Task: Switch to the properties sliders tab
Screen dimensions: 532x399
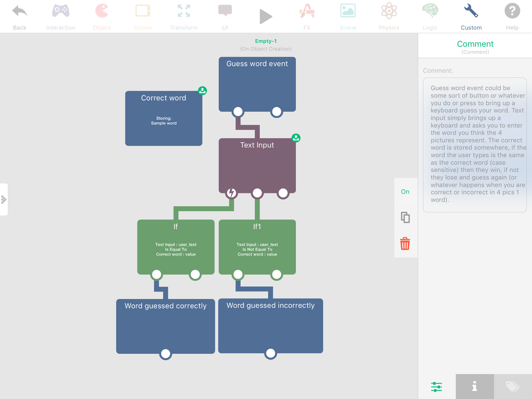Action: tap(436, 387)
